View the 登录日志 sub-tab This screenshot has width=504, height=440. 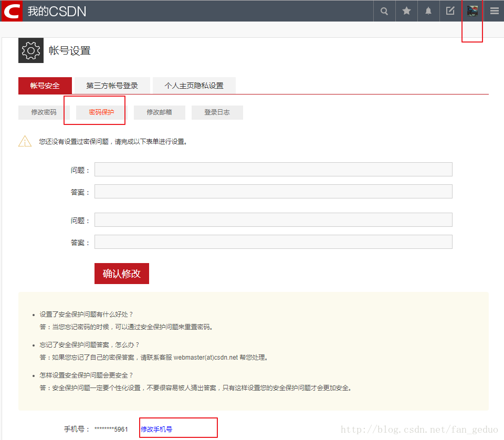[x=217, y=112]
